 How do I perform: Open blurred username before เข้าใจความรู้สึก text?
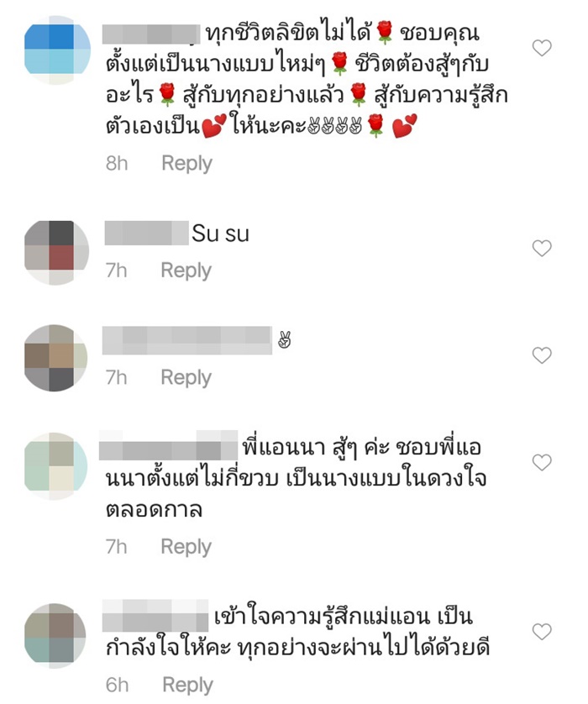coord(155,616)
